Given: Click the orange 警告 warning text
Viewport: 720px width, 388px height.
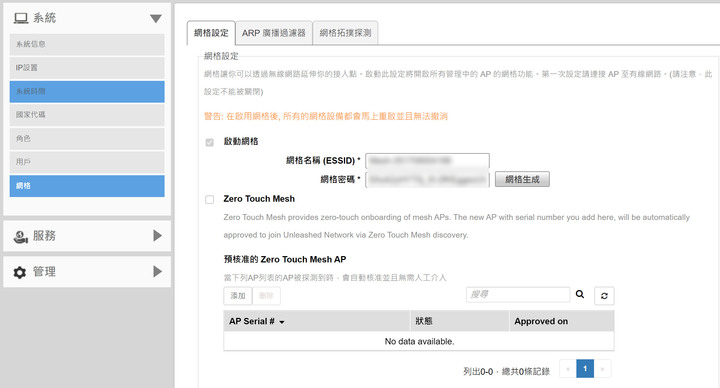Looking at the screenshot, I should (326, 116).
